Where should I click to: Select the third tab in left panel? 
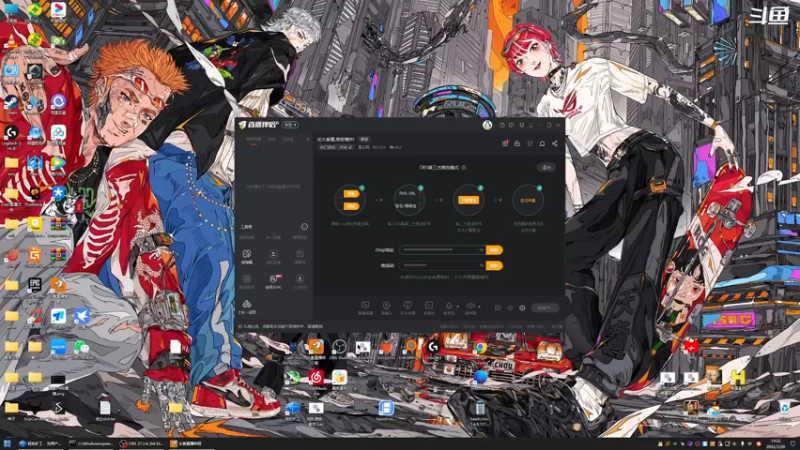[x=288, y=139]
